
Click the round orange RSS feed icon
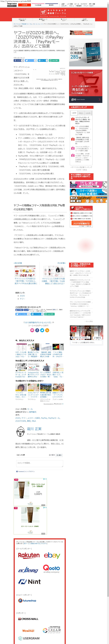click(47, 330)
